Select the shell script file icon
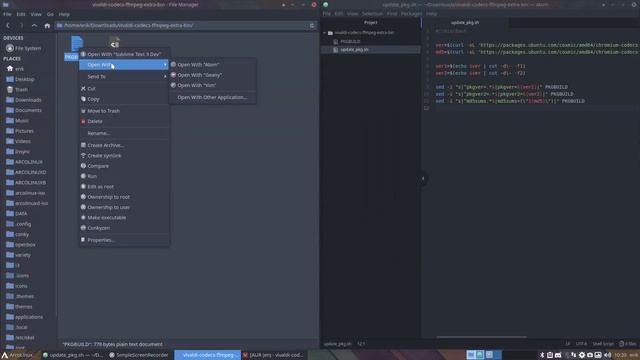The image size is (640, 360). point(114,42)
